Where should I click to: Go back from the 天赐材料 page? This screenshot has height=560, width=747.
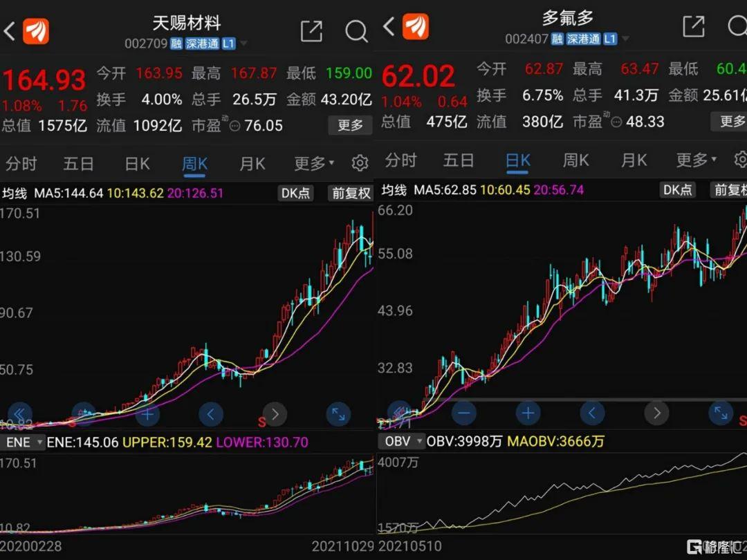10,31
